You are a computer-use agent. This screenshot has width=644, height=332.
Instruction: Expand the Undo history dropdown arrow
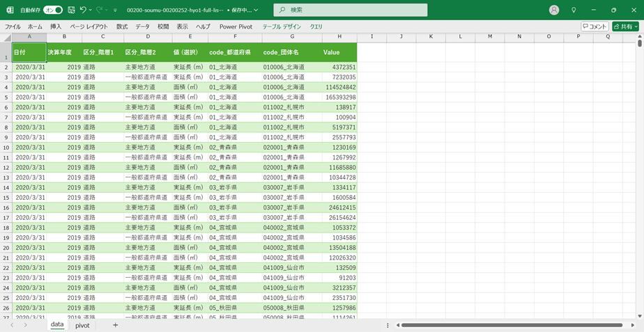pyautogui.click(x=91, y=10)
